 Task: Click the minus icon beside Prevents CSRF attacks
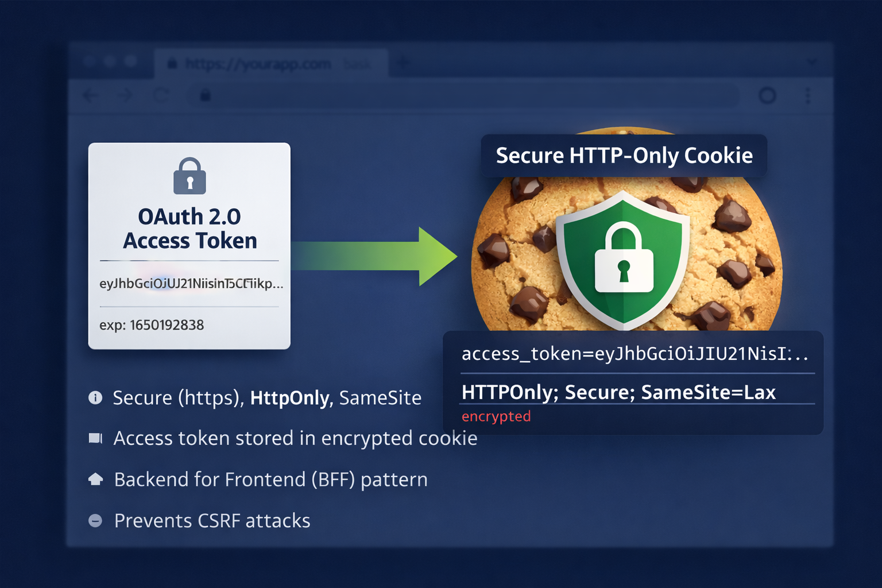(95, 521)
